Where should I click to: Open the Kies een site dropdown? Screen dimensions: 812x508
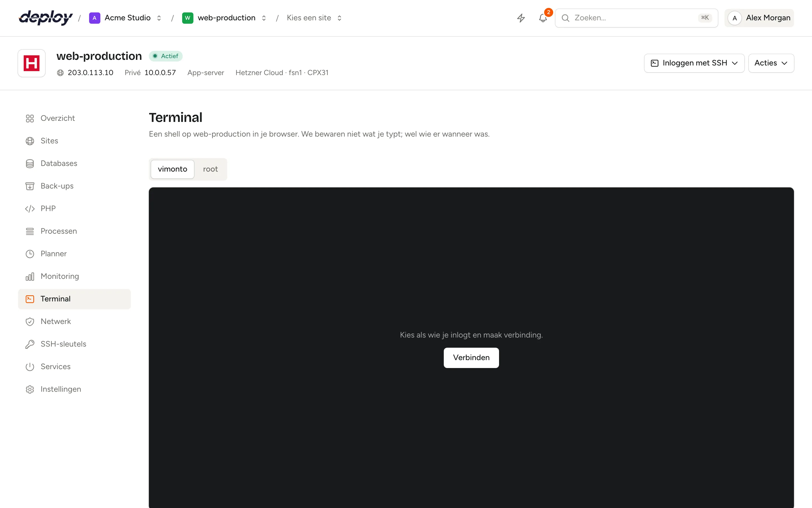coord(314,18)
